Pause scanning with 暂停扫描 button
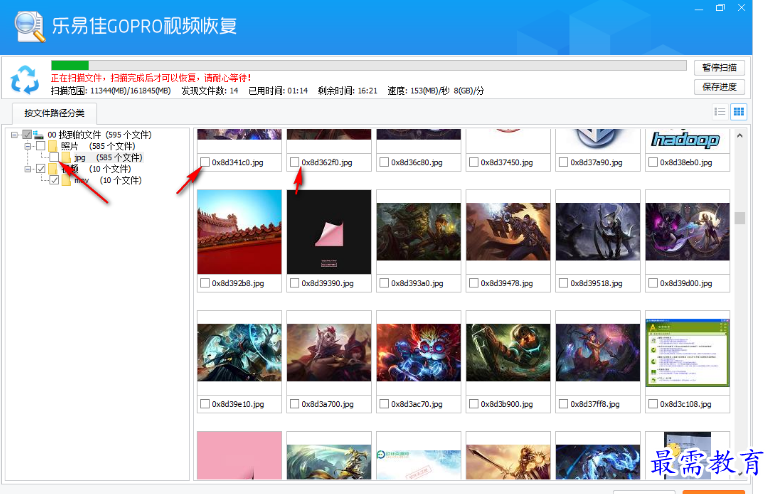The height and width of the screenshot is (494, 772). pos(719,67)
